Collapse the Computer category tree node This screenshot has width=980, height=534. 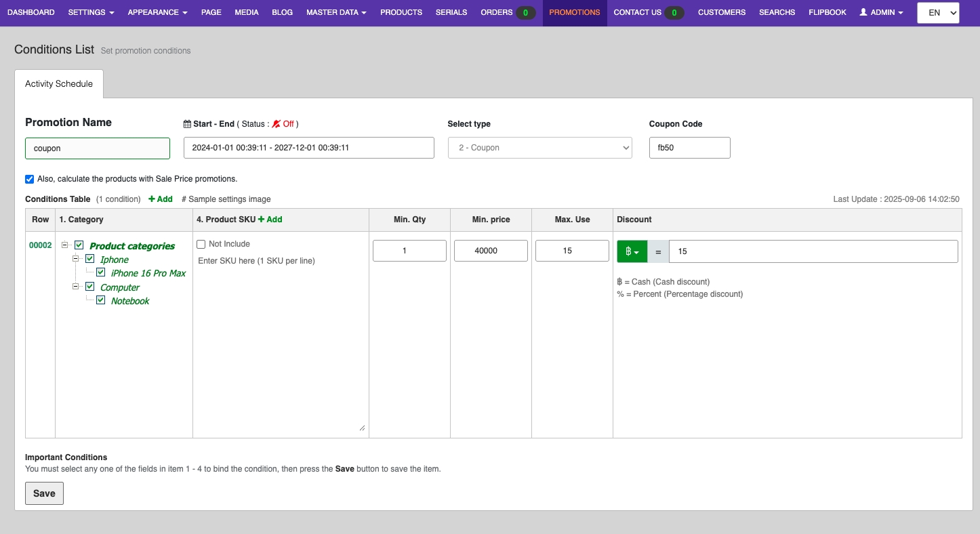[x=76, y=287]
